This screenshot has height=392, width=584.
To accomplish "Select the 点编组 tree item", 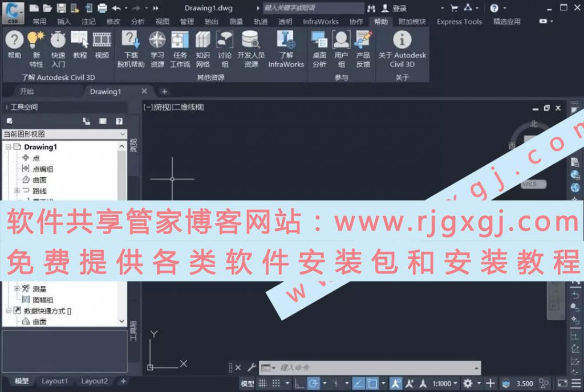I will [43, 169].
